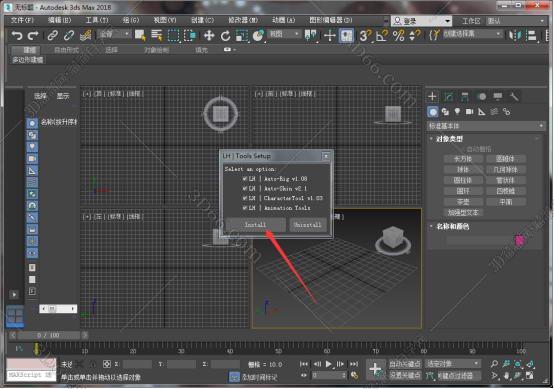Select the Bind to Space Warp tool
The height and width of the screenshot is (389, 554).
(86, 35)
